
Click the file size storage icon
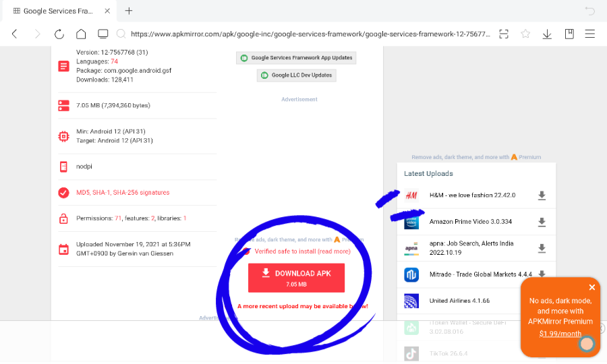[x=63, y=106]
